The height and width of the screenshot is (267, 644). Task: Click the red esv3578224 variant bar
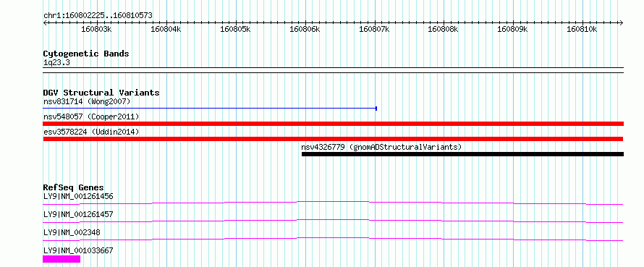click(333, 139)
